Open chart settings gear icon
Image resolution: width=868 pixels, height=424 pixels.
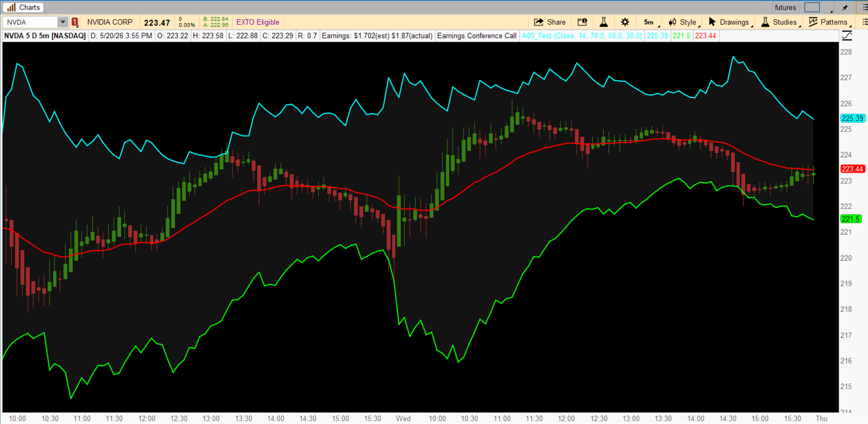click(x=625, y=22)
